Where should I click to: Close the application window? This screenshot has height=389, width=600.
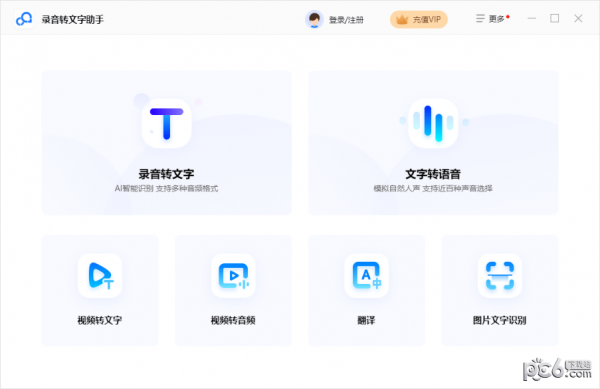click(x=578, y=18)
